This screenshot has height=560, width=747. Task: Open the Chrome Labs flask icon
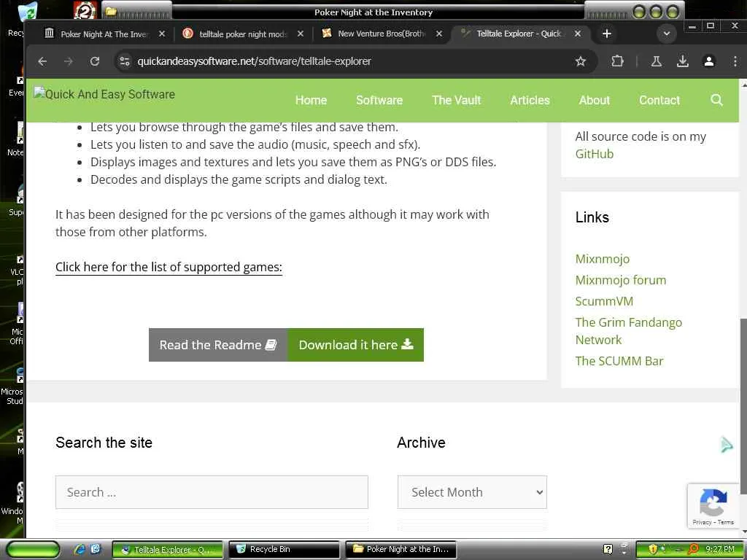pyautogui.click(x=656, y=61)
